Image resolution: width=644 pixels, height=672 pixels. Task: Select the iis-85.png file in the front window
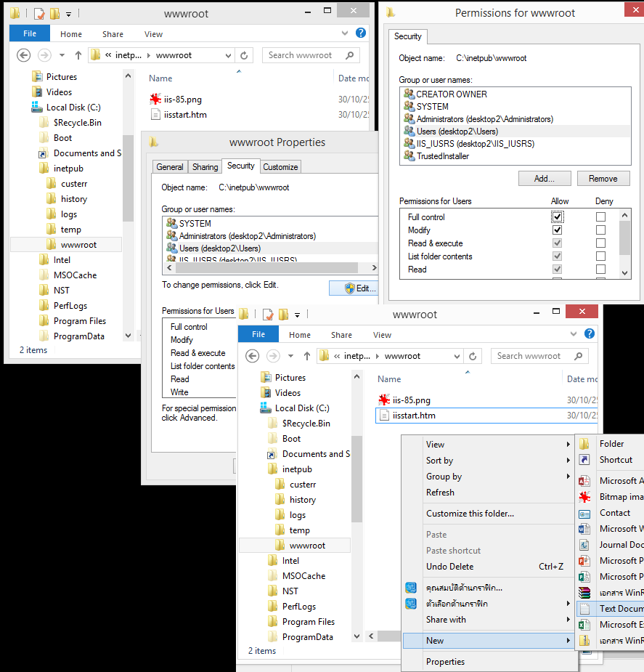[411, 400]
